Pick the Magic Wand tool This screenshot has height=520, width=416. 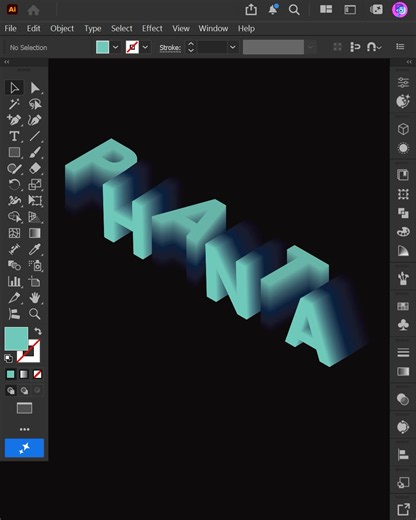(x=14, y=104)
